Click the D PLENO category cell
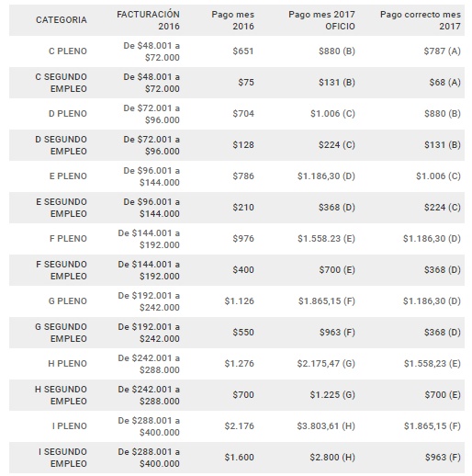This screenshot has height=476, width=472. (68, 114)
